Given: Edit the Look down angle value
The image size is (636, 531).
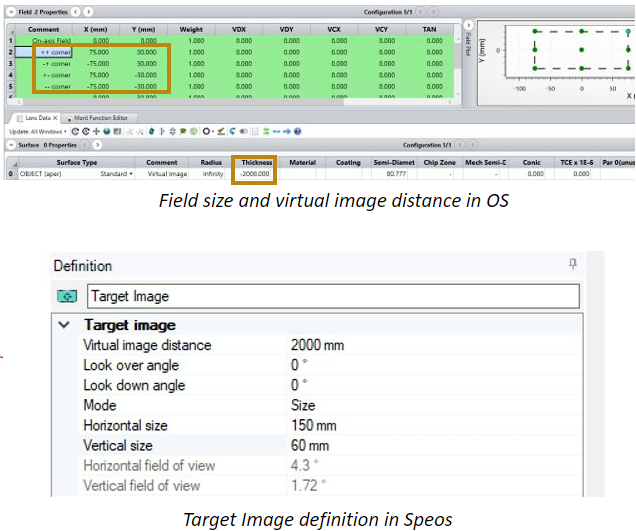Looking at the screenshot, I should pyautogui.click(x=434, y=385).
